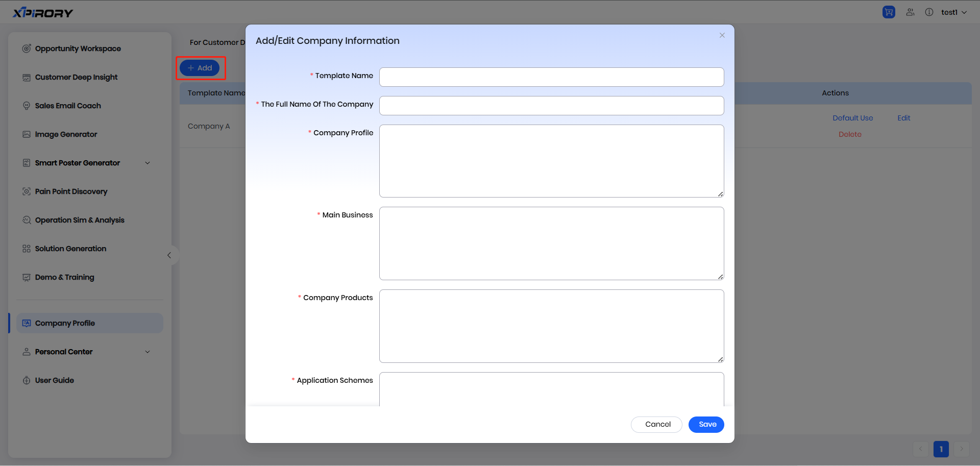980x466 pixels.
Task: Click the Image Generator picture icon
Action: (x=27, y=134)
